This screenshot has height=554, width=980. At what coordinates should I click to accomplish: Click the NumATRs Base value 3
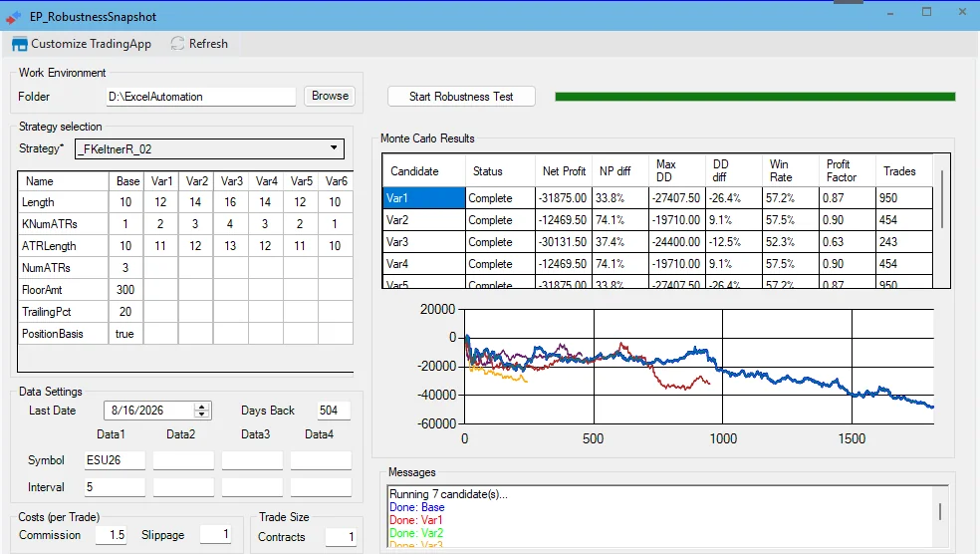[x=125, y=268]
